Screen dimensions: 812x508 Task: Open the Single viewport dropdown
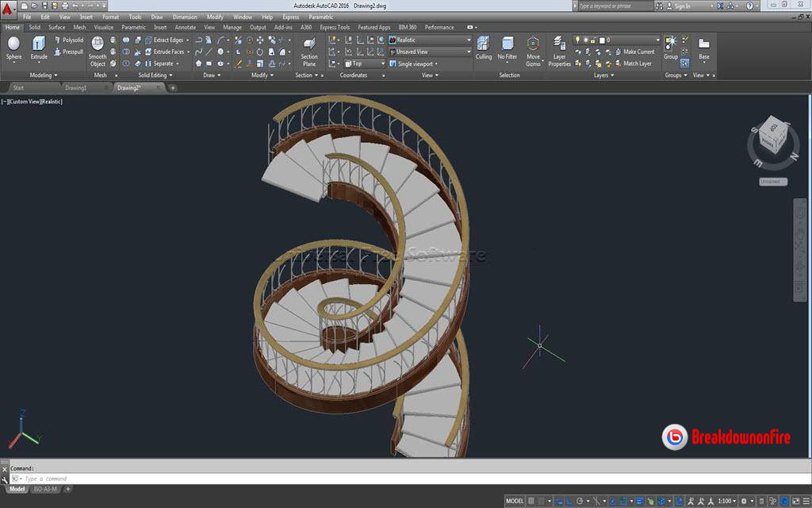(x=414, y=63)
